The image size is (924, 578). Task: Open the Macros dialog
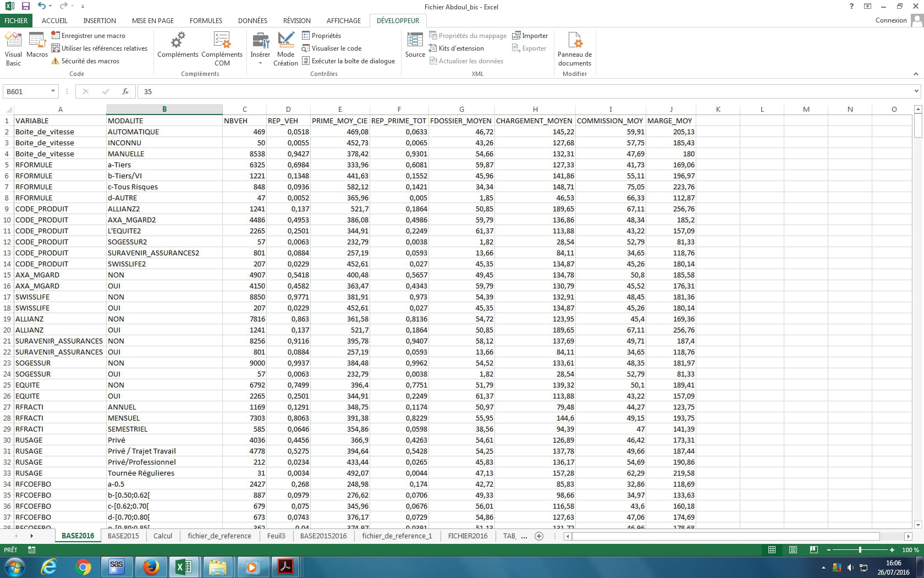(x=37, y=45)
